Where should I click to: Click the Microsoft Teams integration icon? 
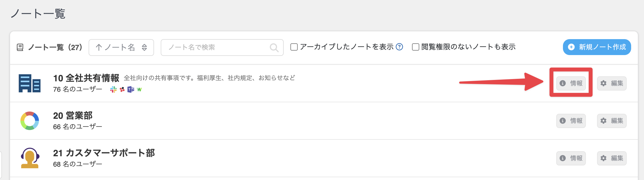tap(131, 89)
